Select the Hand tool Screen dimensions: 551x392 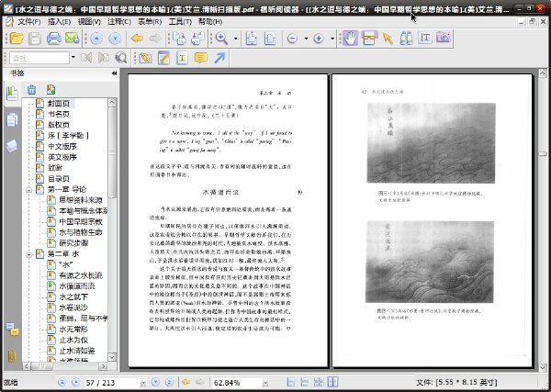[350, 38]
